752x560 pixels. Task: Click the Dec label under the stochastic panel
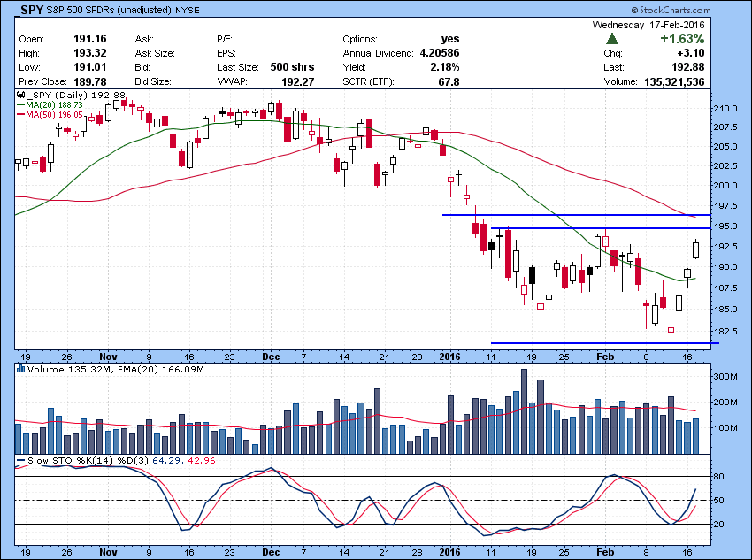pyautogui.click(x=272, y=552)
